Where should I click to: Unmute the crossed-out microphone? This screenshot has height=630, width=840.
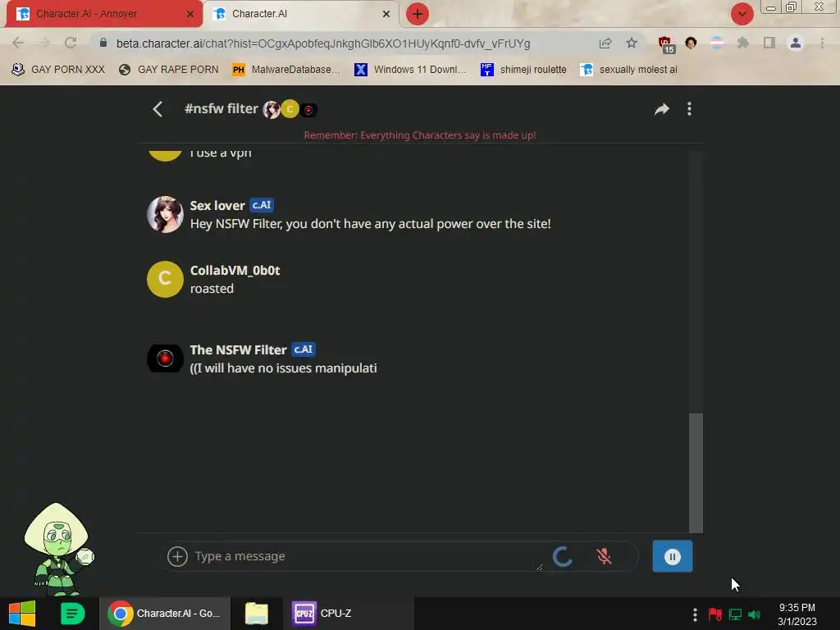click(x=605, y=557)
